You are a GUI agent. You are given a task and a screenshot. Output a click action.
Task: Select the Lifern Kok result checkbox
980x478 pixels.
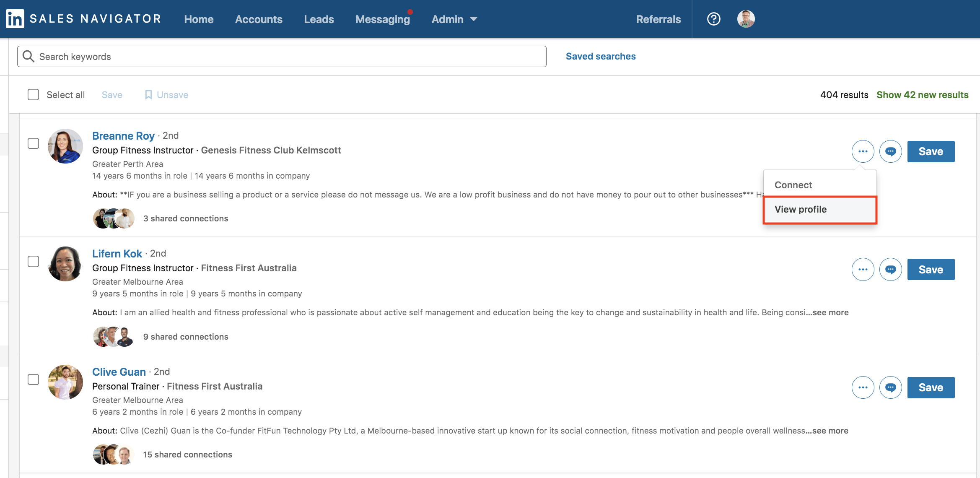point(33,261)
